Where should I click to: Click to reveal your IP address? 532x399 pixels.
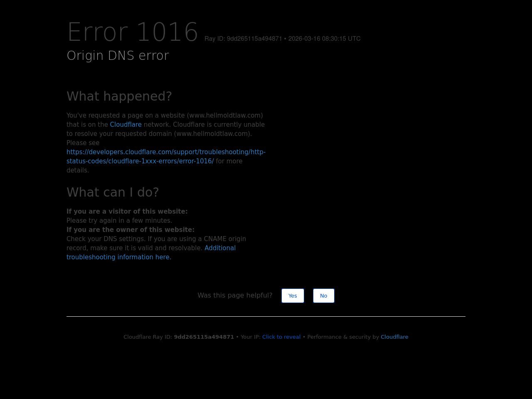(x=281, y=337)
